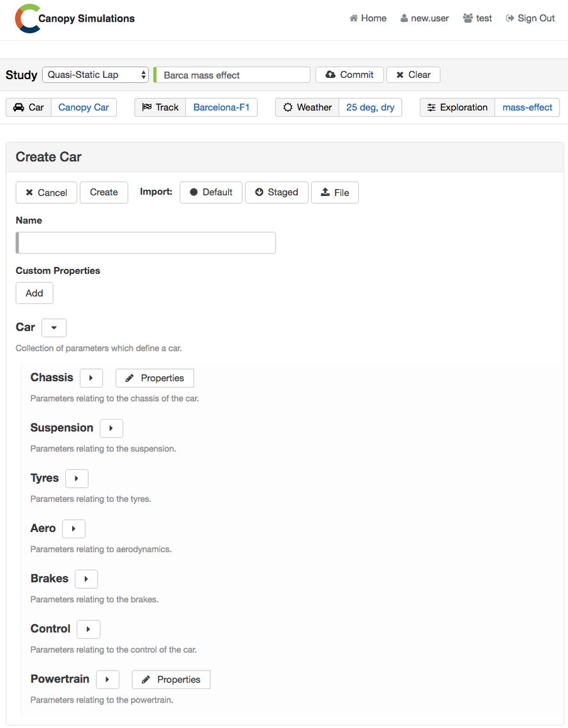
Task: Click the Import: label
Action: (156, 192)
